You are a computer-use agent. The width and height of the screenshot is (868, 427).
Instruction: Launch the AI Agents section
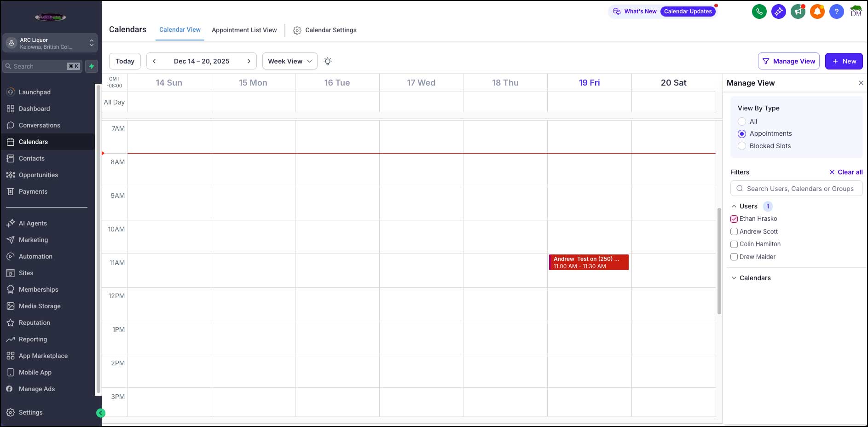coord(33,223)
